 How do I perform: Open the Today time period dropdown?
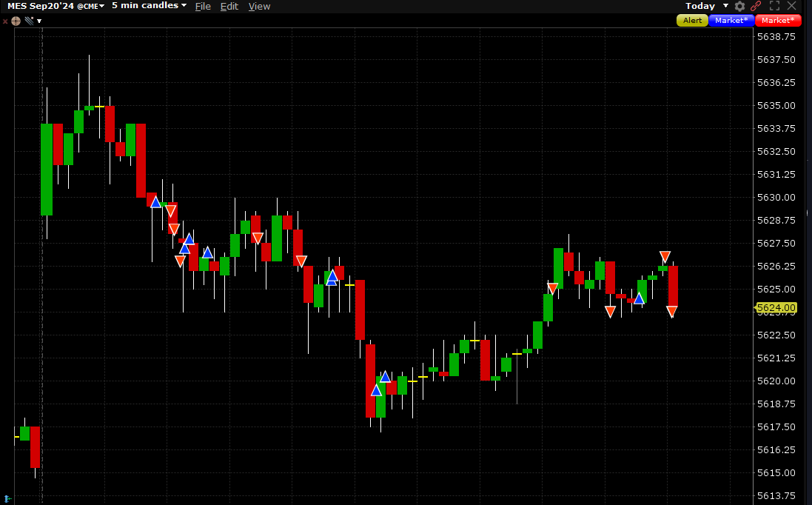pos(707,6)
